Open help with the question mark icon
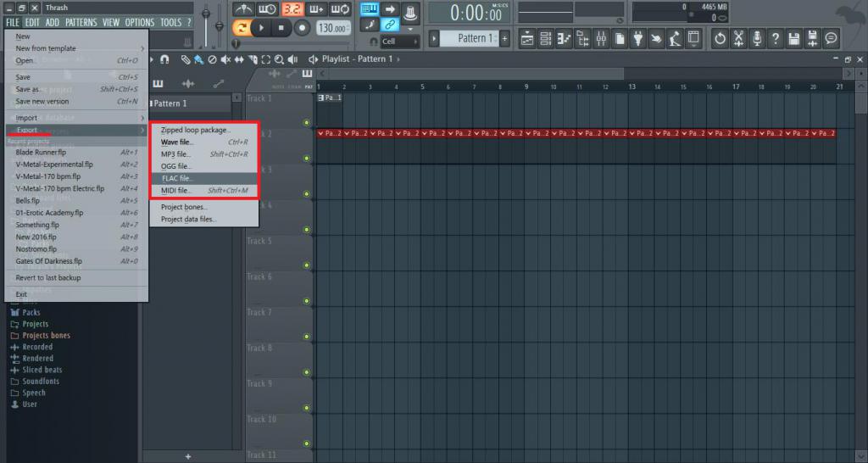The image size is (868, 463). point(776,38)
